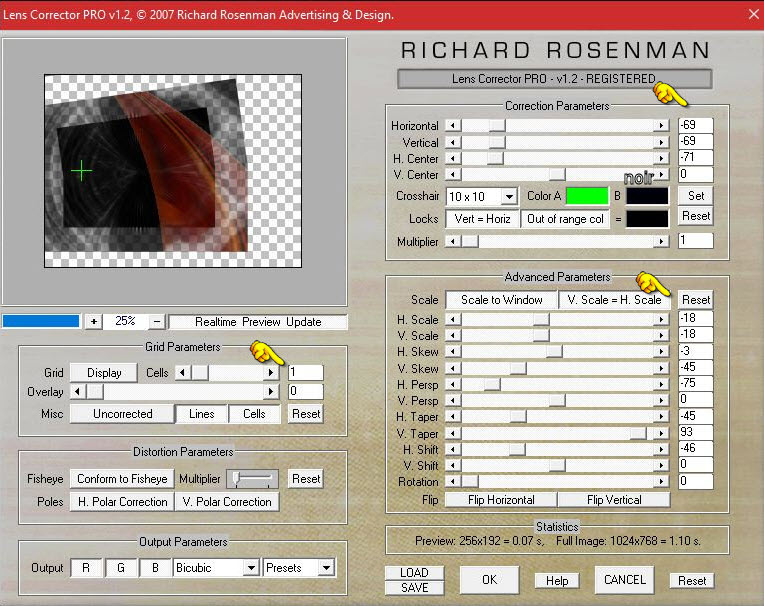The height and width of the screenshot is (606, 764).
Task: Click Set in Correction Parameters
Action: click(696, 196)
